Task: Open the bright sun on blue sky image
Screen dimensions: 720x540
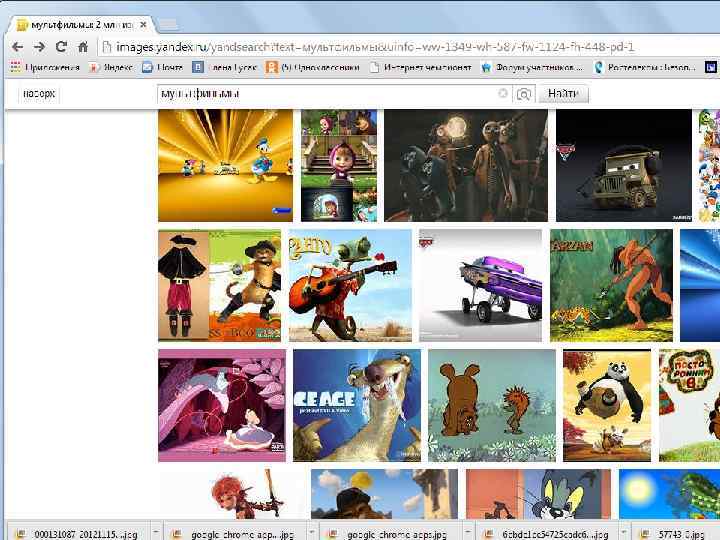Action: tap(669, 494)
